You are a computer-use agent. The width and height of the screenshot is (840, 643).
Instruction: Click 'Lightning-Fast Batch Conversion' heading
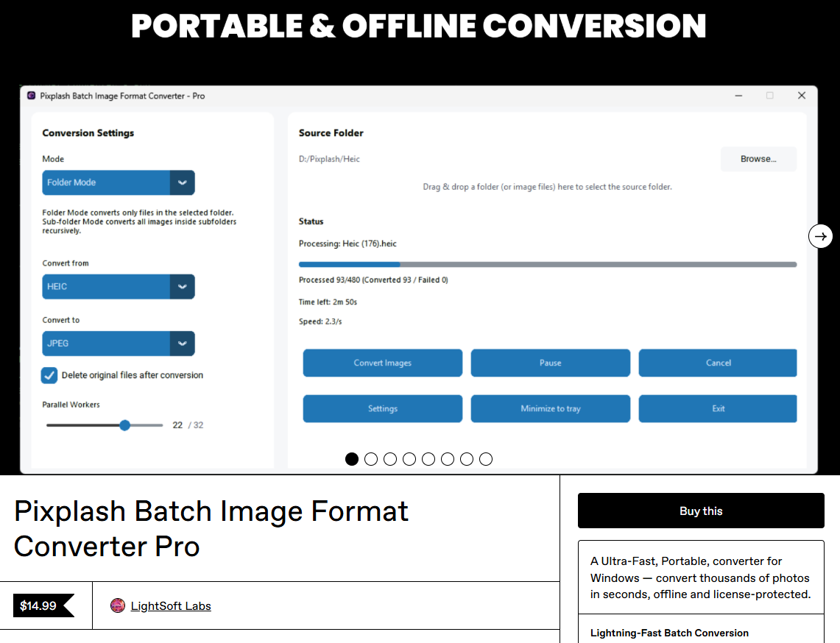[x=669, y=633]
